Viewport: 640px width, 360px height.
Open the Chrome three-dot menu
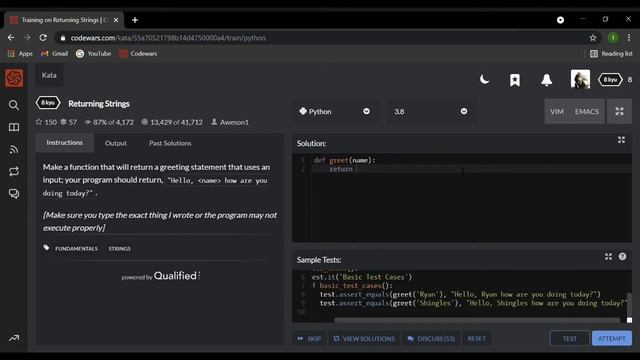coord(629,38)
